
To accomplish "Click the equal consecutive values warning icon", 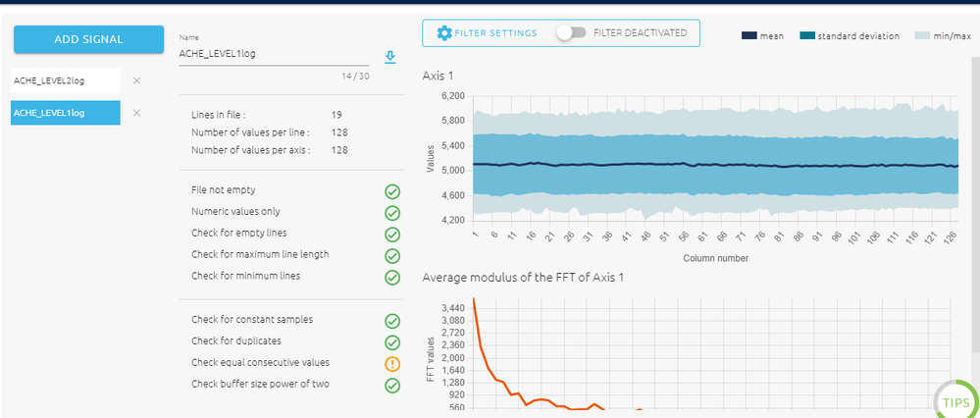I will [392, 364].
